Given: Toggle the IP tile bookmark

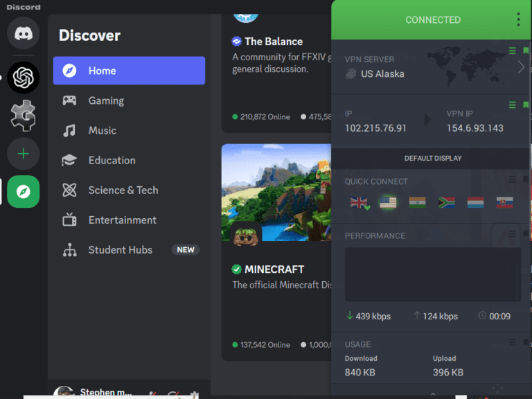Looking at the screenshot, I should pyautogui.click(x=526, y=105).
